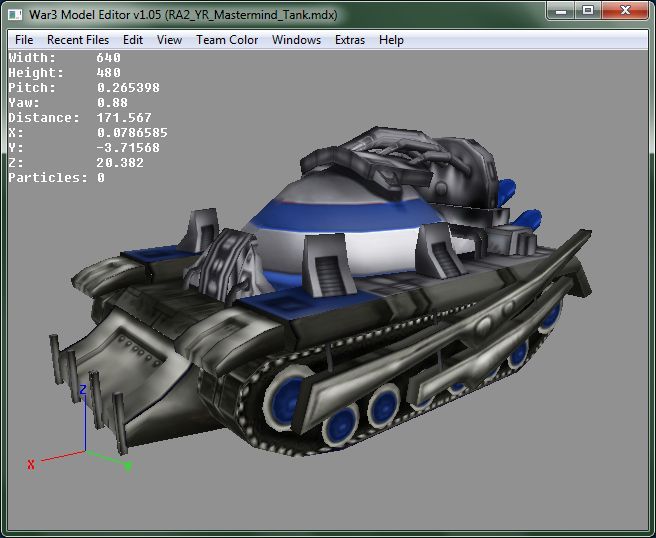Open the Extras menu
Screen dimensions: 656x538
[350, 40]
